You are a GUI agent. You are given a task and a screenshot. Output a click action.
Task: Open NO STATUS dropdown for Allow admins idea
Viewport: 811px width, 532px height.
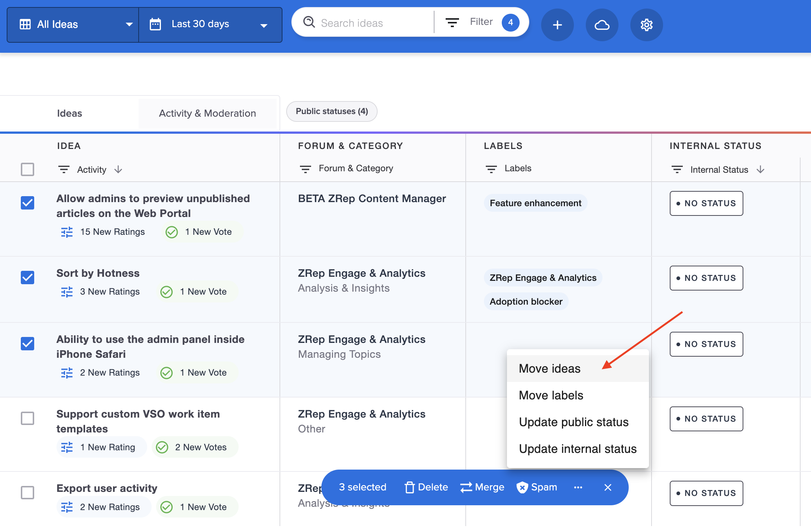706,203
